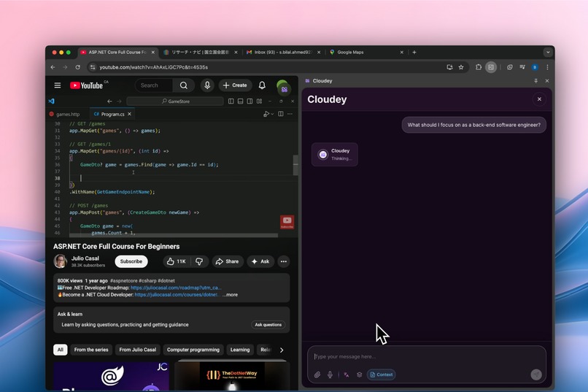
Task: Open more video actions ellipsis
Action: click(x=284, y=261)
